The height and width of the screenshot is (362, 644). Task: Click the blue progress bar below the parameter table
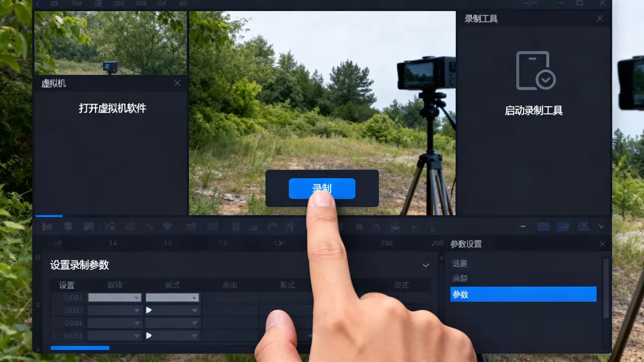(80, 348)
